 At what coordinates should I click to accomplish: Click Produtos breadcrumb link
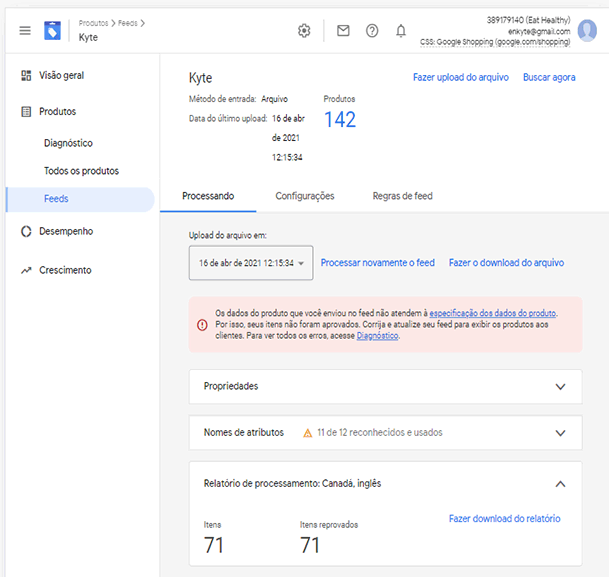click(93, 23)
